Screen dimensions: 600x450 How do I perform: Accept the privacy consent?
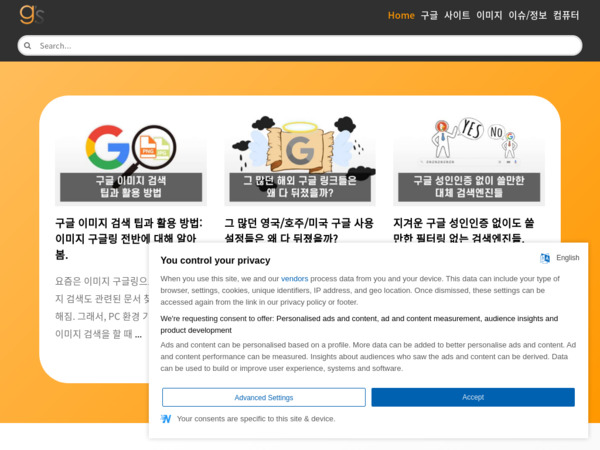pos(473,398)
